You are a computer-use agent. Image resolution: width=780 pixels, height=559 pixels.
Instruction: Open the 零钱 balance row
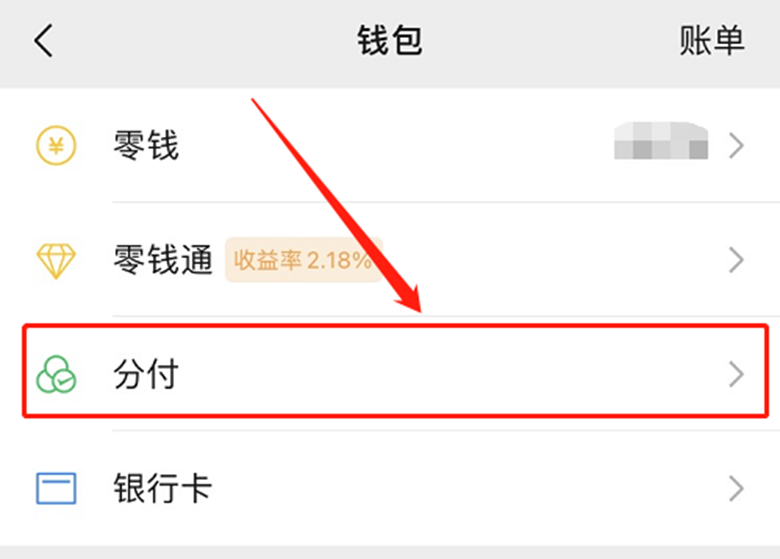coord(390,145)
